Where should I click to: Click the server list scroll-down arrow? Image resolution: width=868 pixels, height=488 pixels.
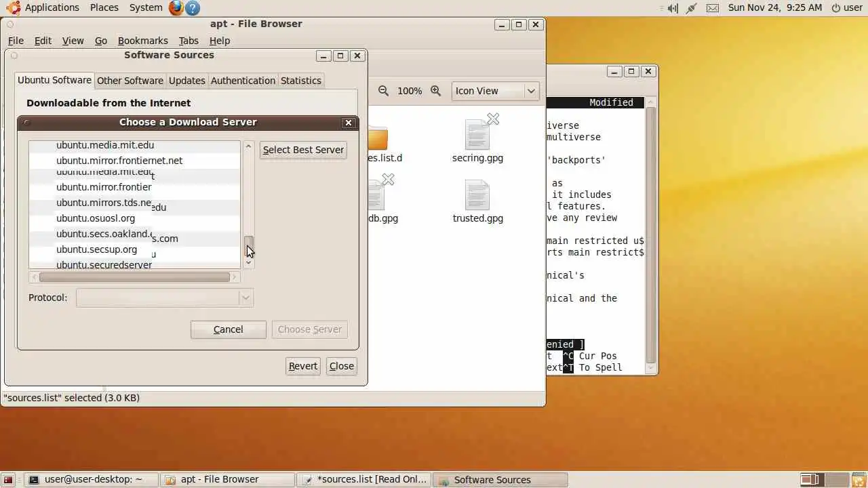click(x=249, y=263)
